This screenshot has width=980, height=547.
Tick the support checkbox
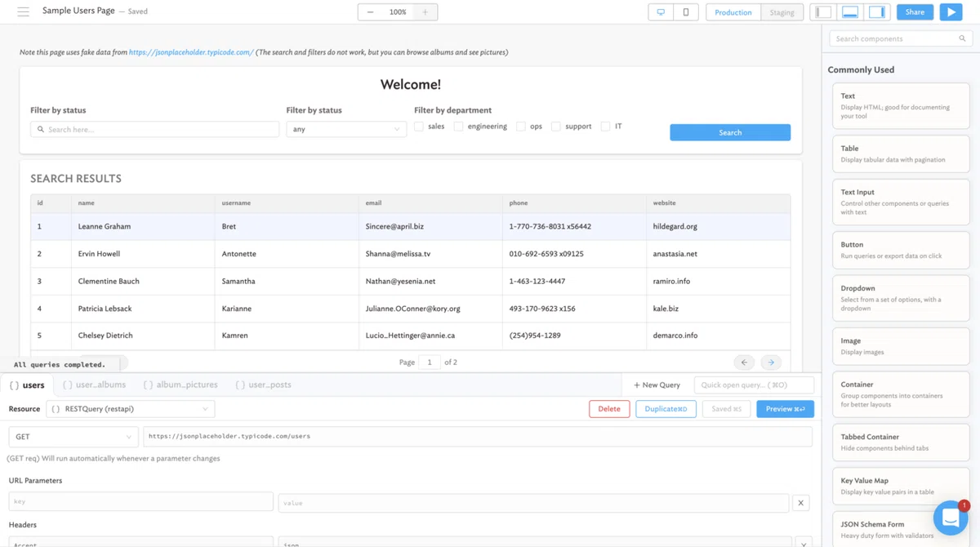click(x=555, y=127)
